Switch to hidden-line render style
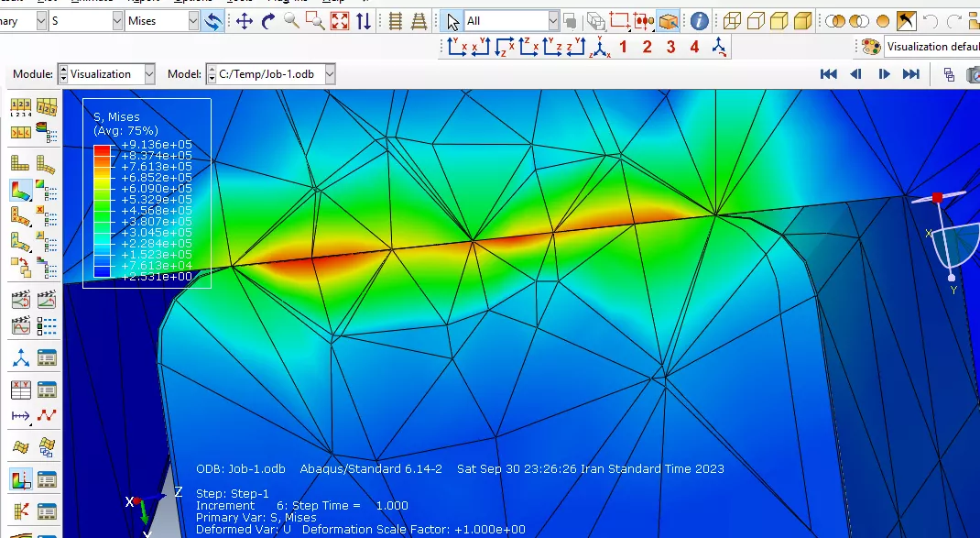Screen dimensions: 980x538 [x=756, y=21]
